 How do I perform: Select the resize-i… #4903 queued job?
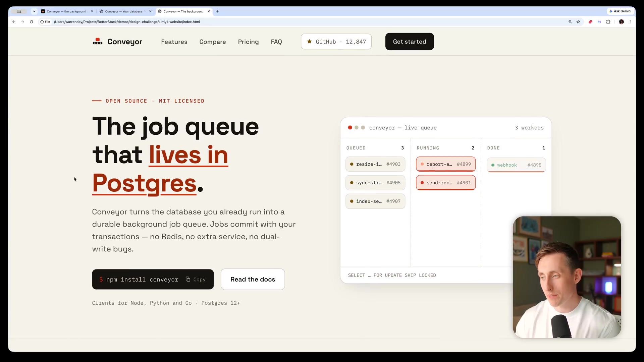pyautogui.click(x=375, y=164)
